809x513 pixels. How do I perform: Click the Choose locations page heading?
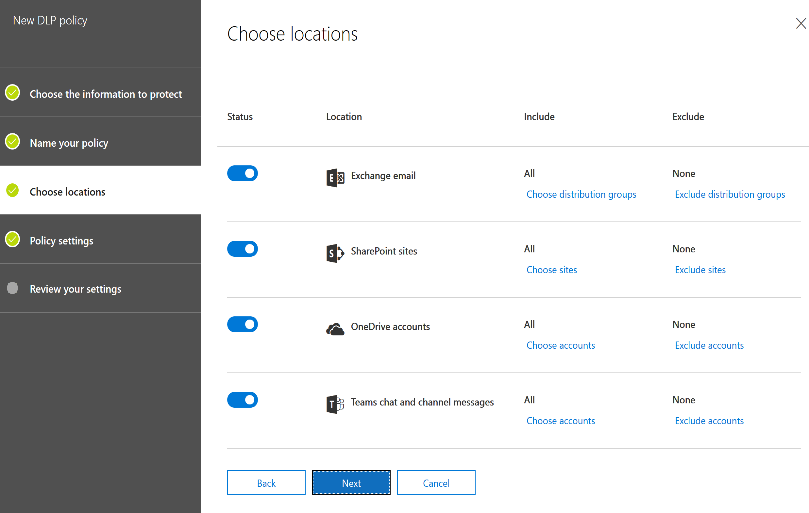click(292, 34)
